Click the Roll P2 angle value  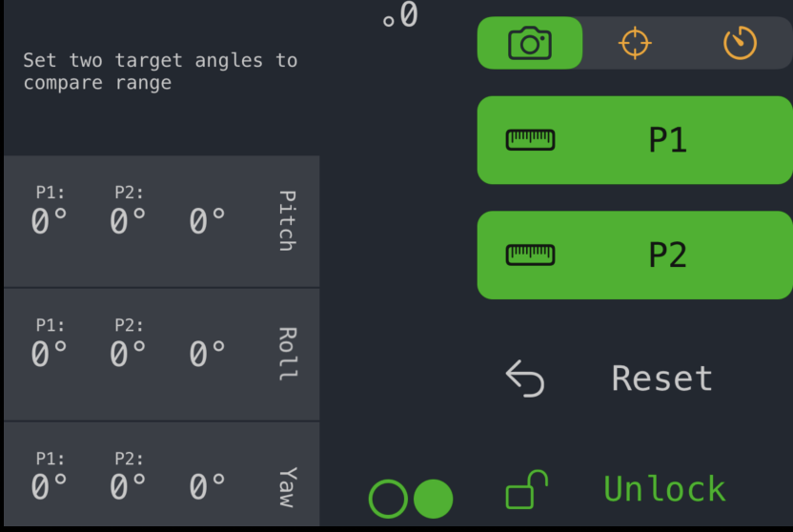128,354
